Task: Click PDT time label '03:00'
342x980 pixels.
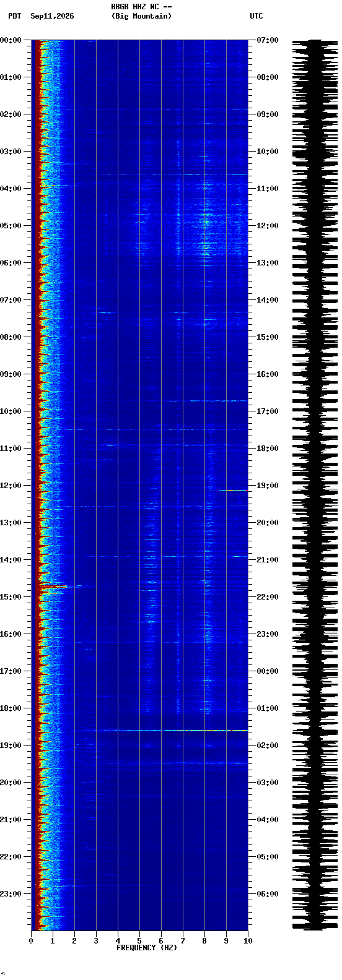Action: tap(11, 152)
